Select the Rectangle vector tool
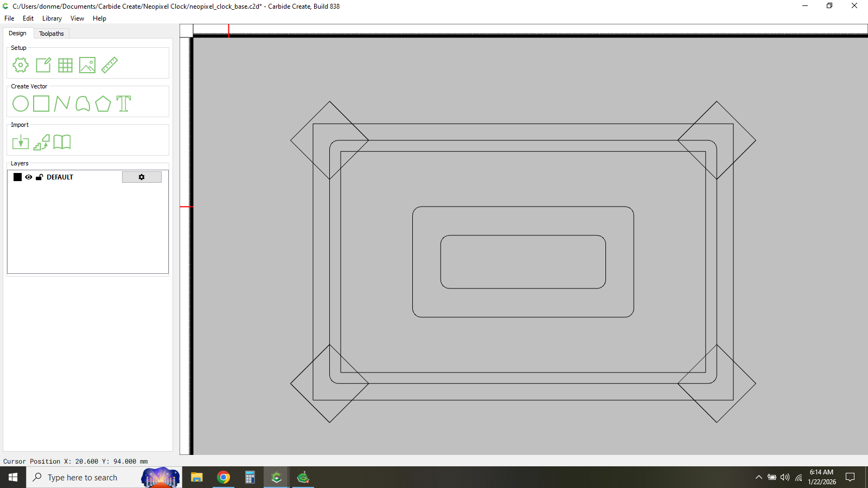This screenshot has width=868, height=488. tap(41, 104)
